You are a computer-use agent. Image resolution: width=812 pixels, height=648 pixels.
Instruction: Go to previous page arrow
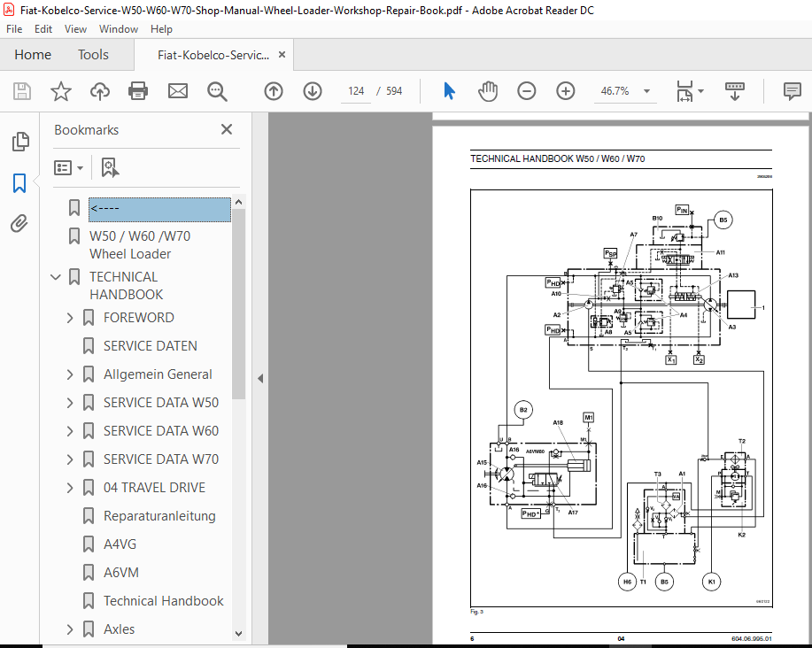coord(274,91)
